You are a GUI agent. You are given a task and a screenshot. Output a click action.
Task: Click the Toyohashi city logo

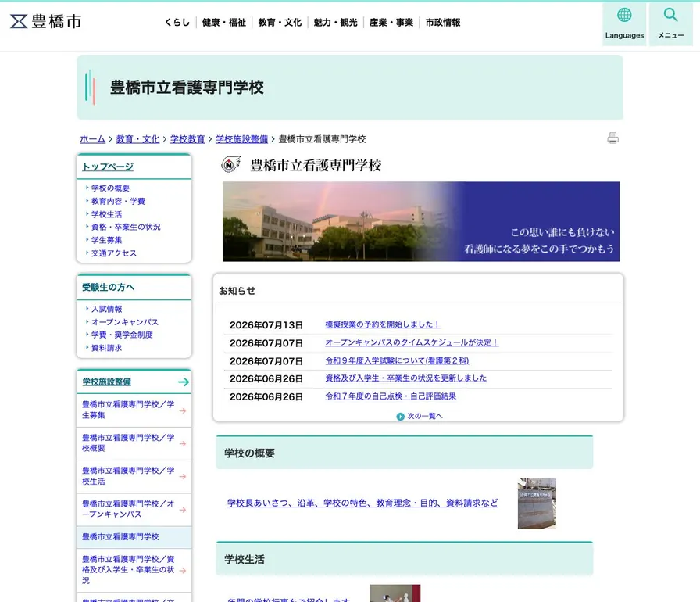[x=45, y=21]
